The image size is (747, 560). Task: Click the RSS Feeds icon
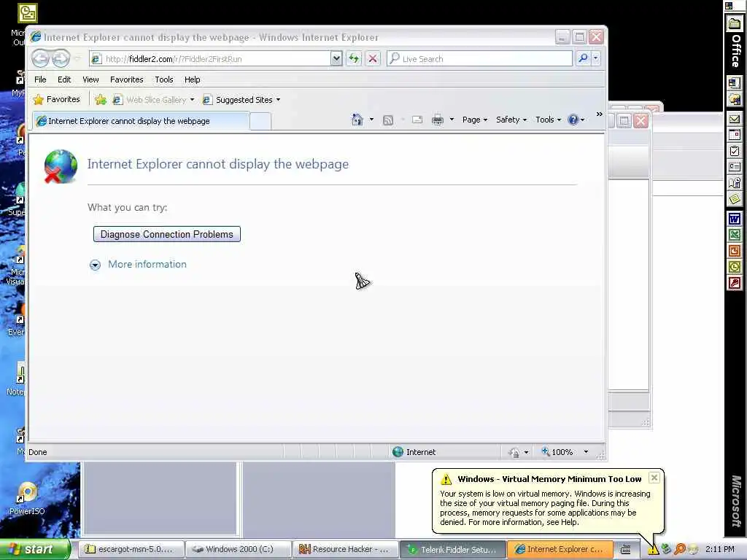(388, 120)
